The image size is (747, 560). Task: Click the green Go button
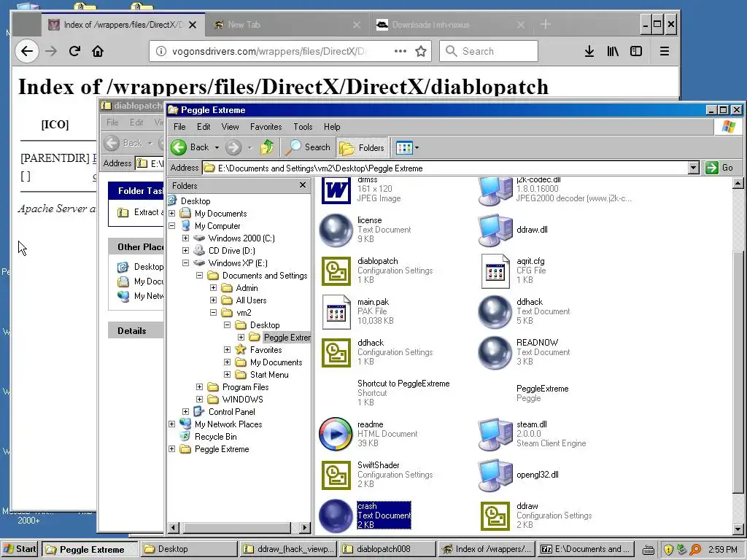click(x=720, y=168)
